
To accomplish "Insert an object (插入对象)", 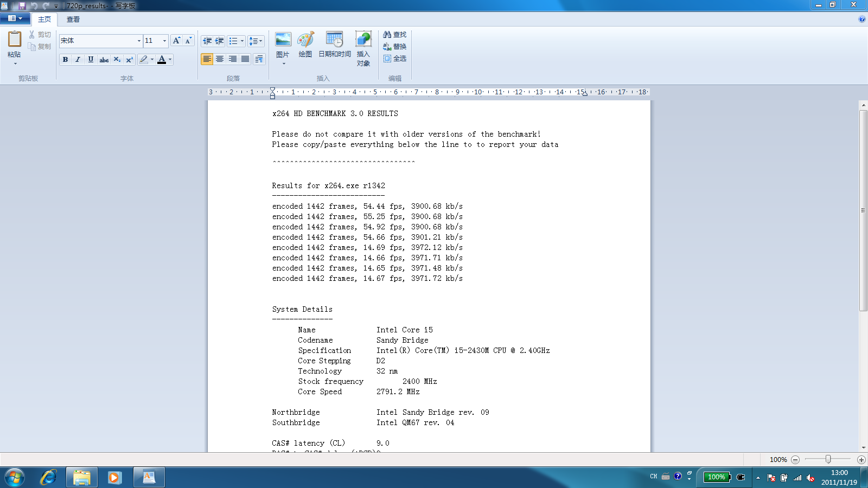I will coord(363,49).
